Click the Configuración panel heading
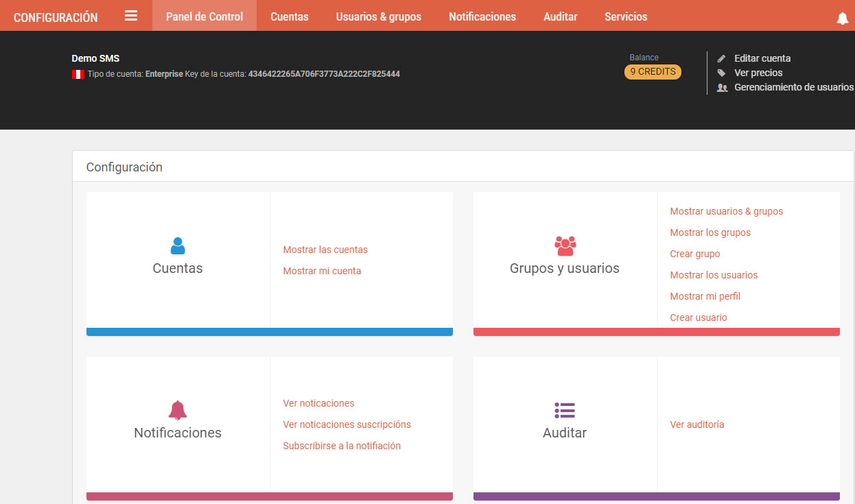This screenshot has height=504, width=855. pyautogui.click(x=124, y=167)
